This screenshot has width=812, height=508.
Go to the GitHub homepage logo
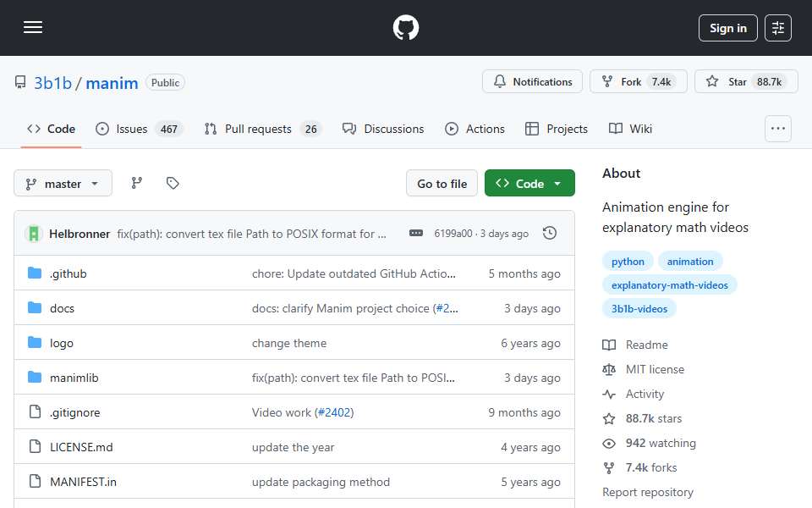coord(405,27)
